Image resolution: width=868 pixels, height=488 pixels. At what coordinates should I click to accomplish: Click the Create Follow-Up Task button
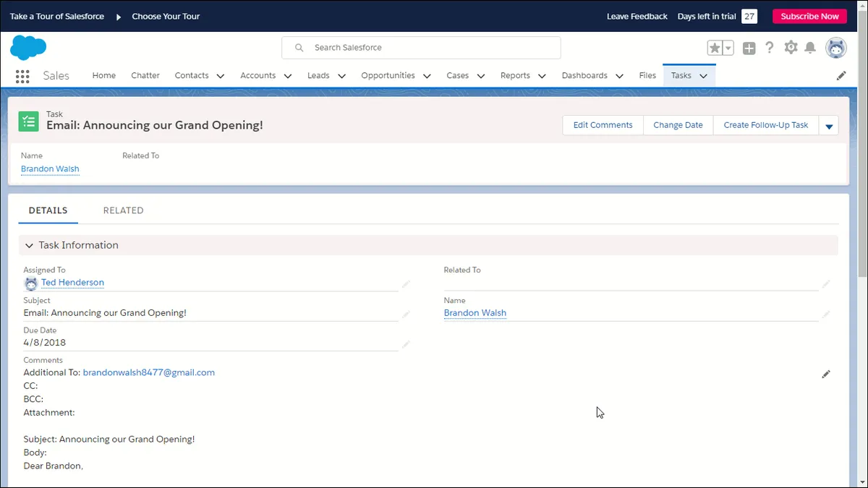pos(766,125)
